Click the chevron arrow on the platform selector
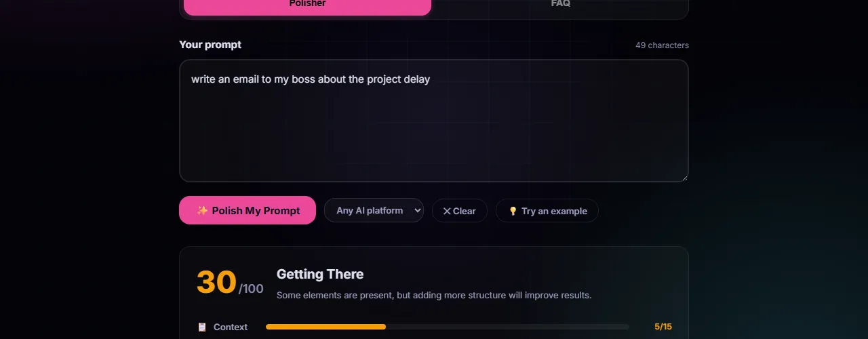868x339 pixels. click(418, 211)
